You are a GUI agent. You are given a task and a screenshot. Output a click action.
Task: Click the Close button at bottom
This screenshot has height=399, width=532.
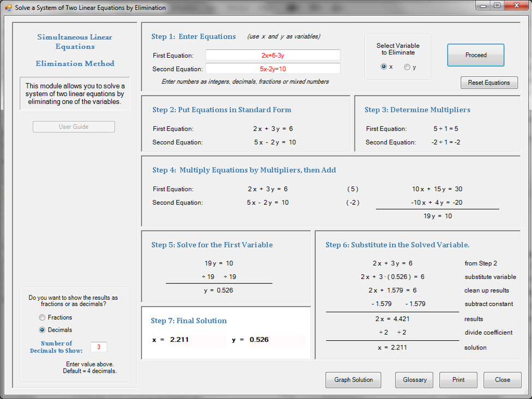pyautogui.click(x=502, y=380)
